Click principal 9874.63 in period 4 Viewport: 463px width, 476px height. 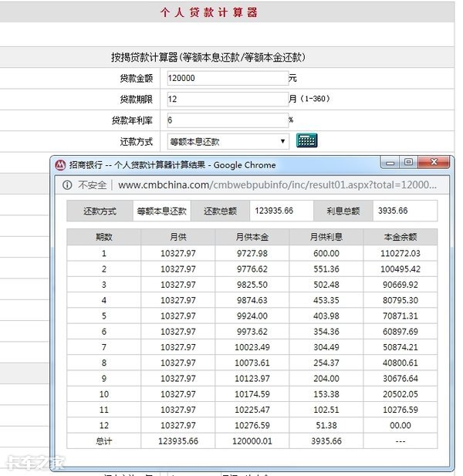252,300
